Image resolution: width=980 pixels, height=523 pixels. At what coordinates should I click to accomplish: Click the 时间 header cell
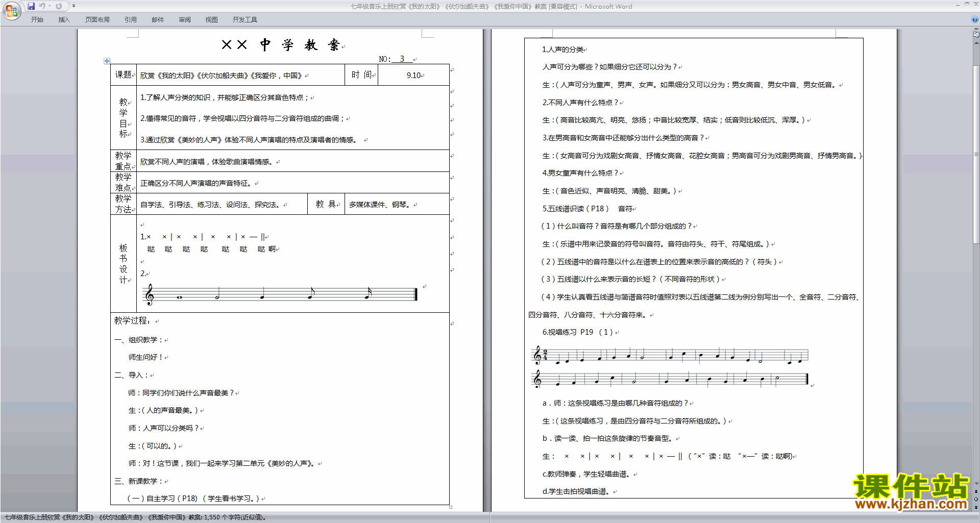click(362, 75)
